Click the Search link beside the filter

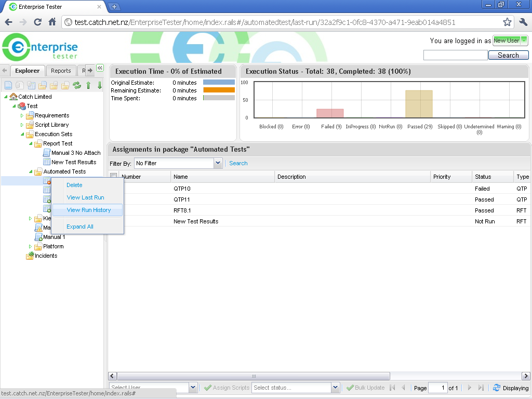tap(238, 163)
